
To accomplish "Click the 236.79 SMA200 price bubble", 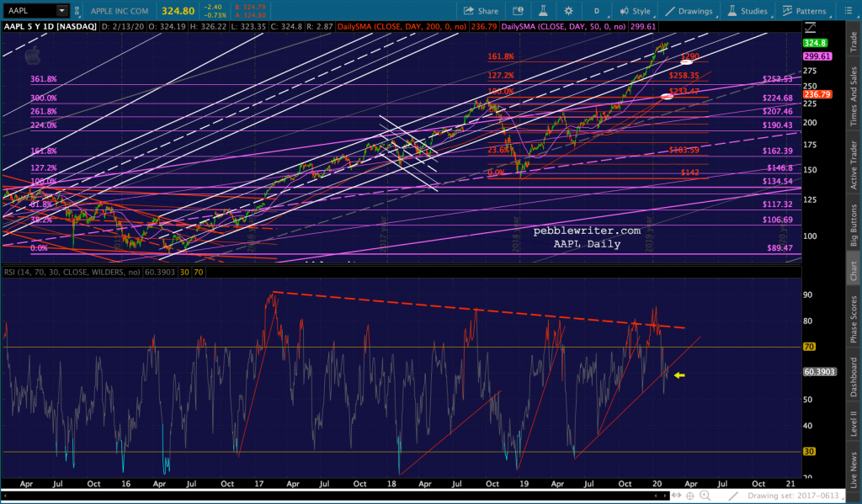I will click(817, 94).
